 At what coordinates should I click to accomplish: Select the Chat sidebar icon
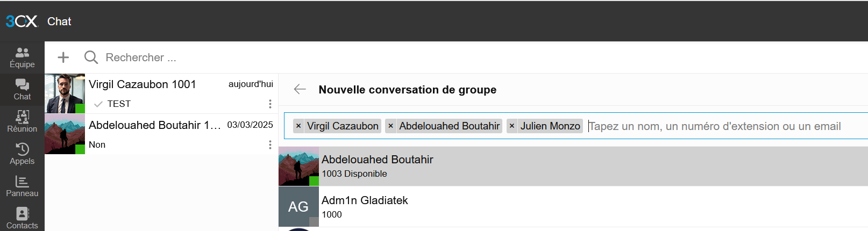[x=22, y=90]
